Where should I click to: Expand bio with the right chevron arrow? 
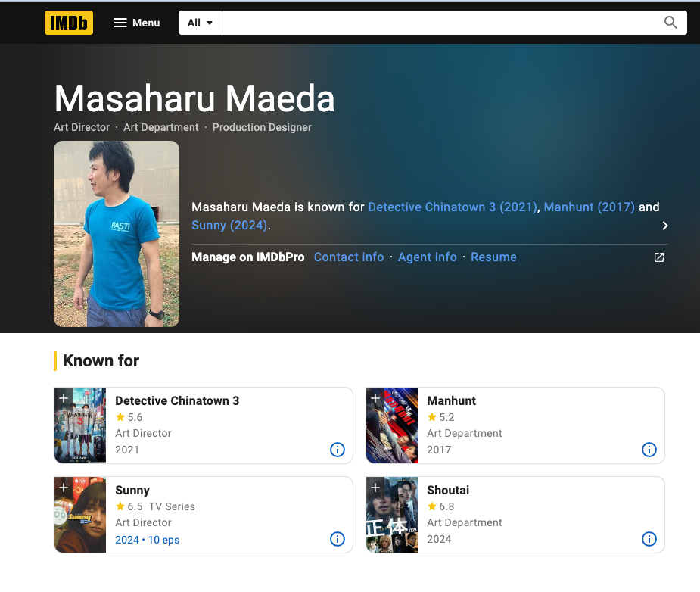tap(665, 226)
